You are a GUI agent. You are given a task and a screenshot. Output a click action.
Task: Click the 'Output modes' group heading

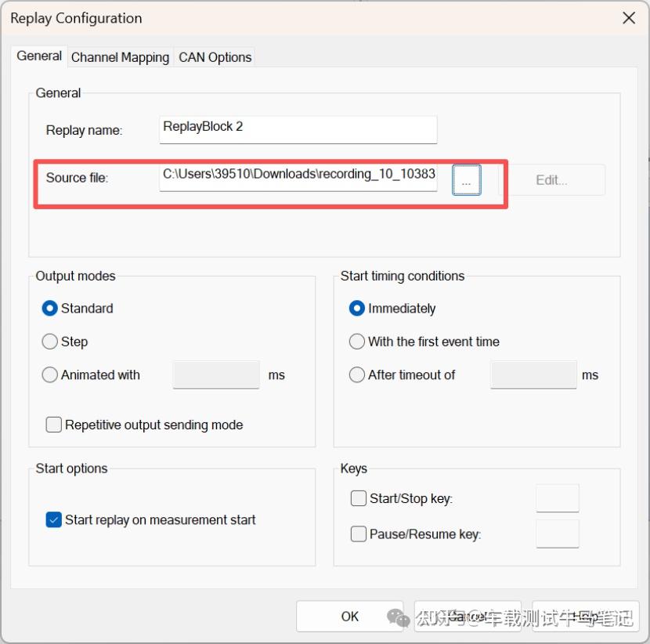tap(75, 277)
